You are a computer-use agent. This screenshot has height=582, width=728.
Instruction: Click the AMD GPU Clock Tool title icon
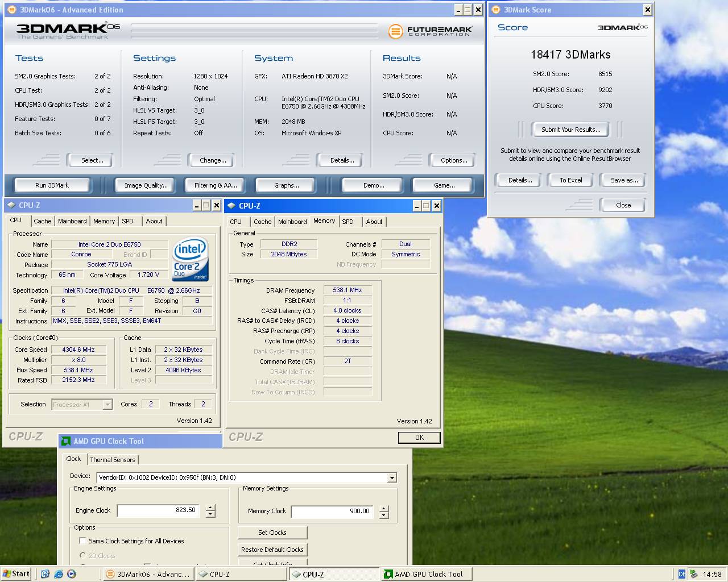tap(66, 441)
